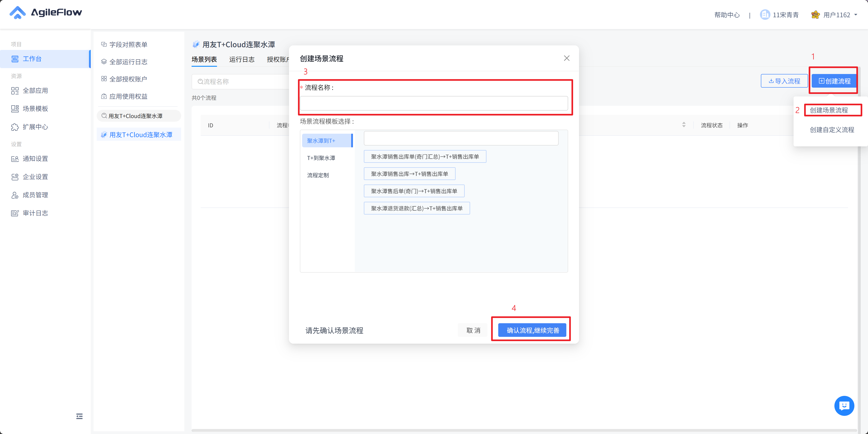
Task: Open the 工作台 workbench sidebar item
Action: pyautogui.click(x=32, y=59)
